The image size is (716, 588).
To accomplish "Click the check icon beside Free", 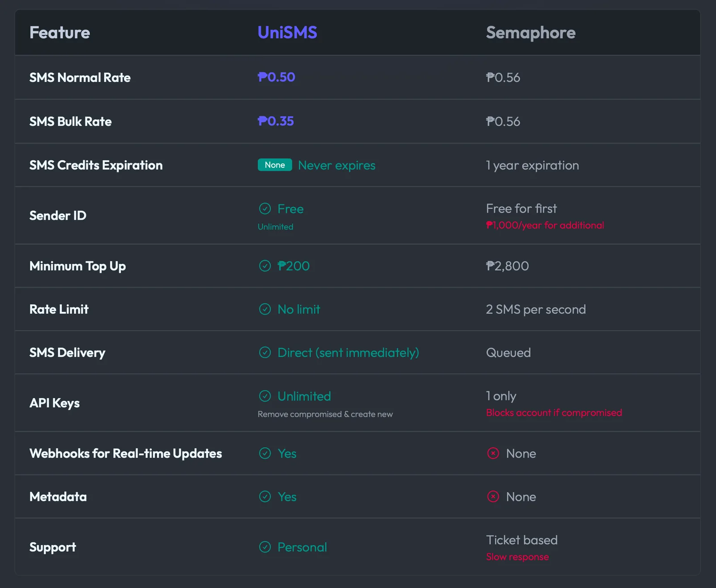I will click(265, 209).
